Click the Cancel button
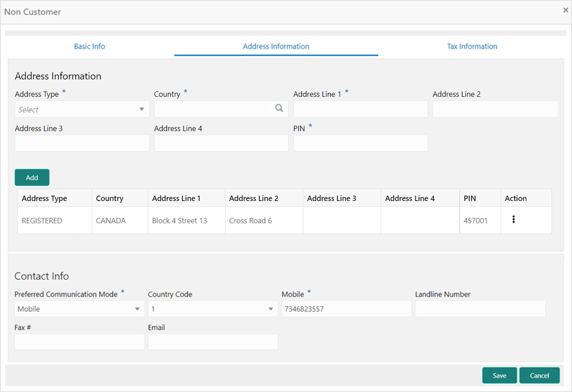The width and height of the screenshot is (572, 392). tap(539, 375)
